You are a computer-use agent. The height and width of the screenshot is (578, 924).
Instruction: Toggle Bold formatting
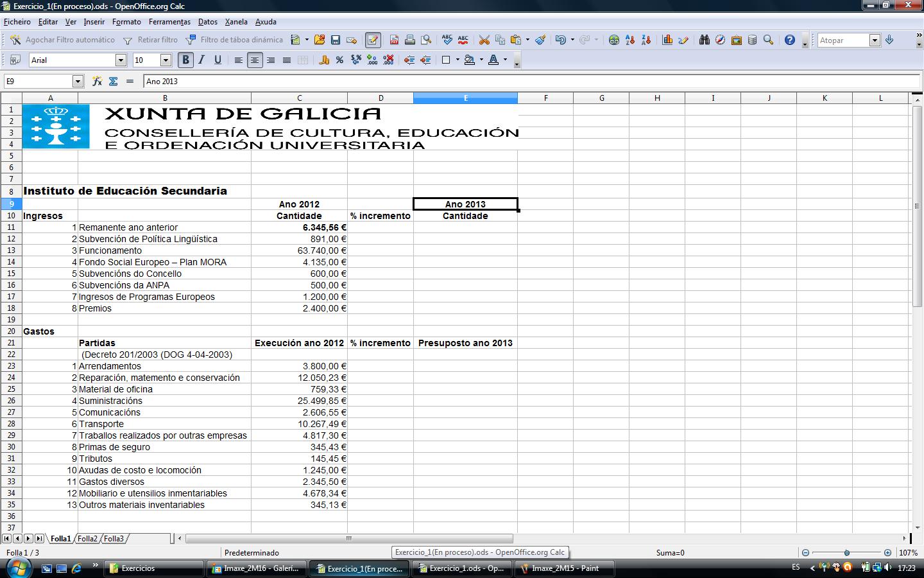point(185,60)
